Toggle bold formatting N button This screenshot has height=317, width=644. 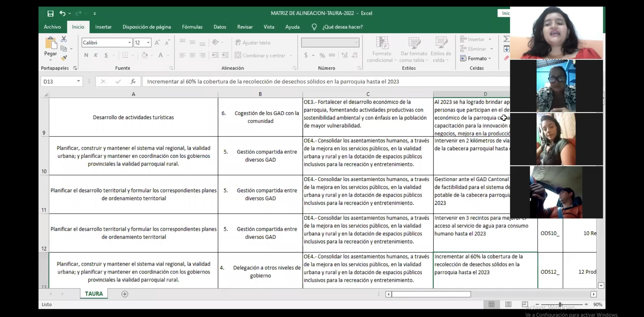86,55
